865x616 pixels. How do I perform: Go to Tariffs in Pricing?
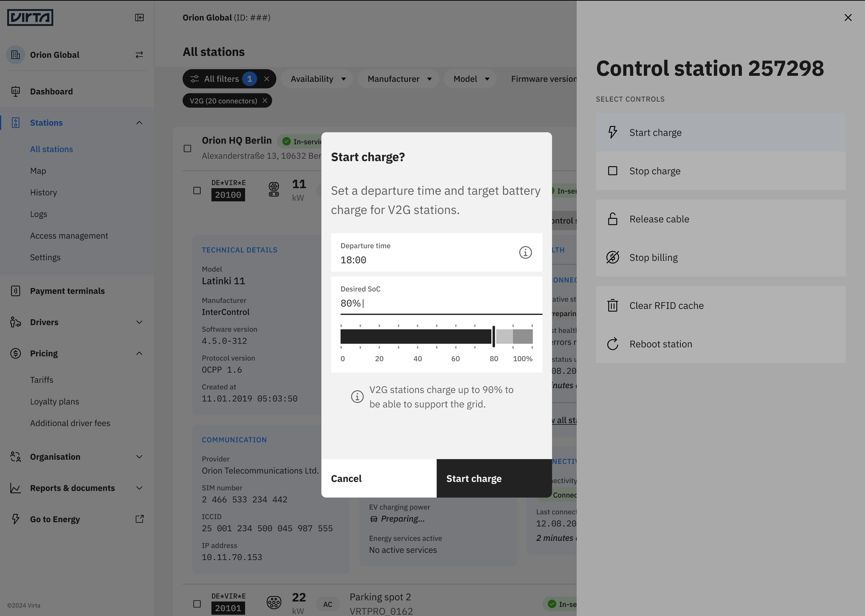(x=42, y=380)
